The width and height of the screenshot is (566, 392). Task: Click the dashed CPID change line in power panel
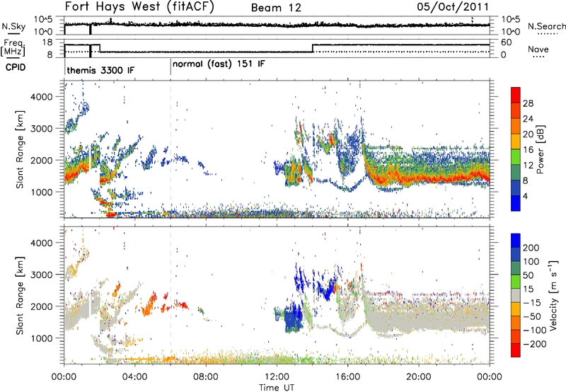coord(171,149)
